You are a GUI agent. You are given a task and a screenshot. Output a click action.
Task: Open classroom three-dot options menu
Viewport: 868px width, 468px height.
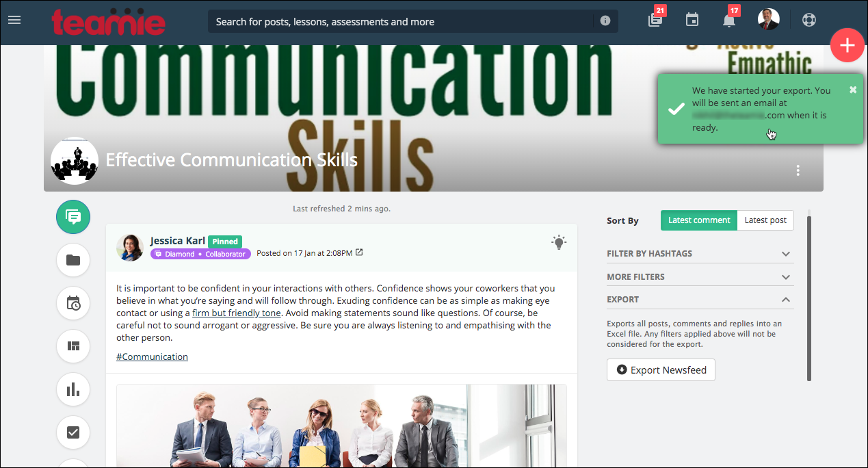pyautogui.click(x=798, y=170)
